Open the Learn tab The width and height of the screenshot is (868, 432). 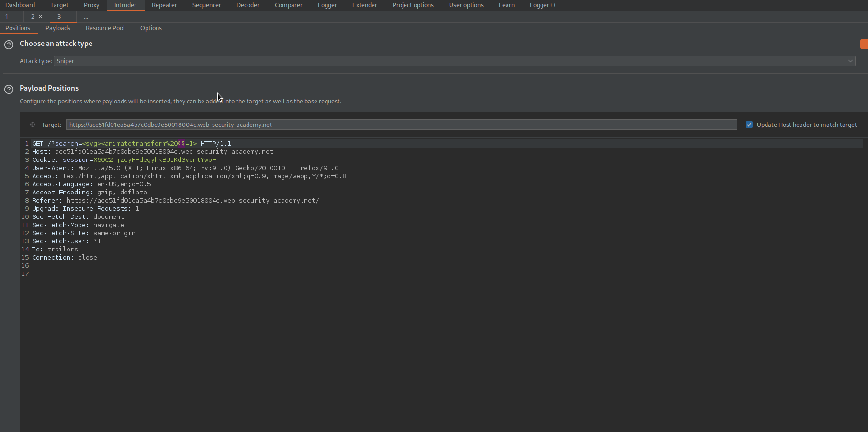click(507, 5)
